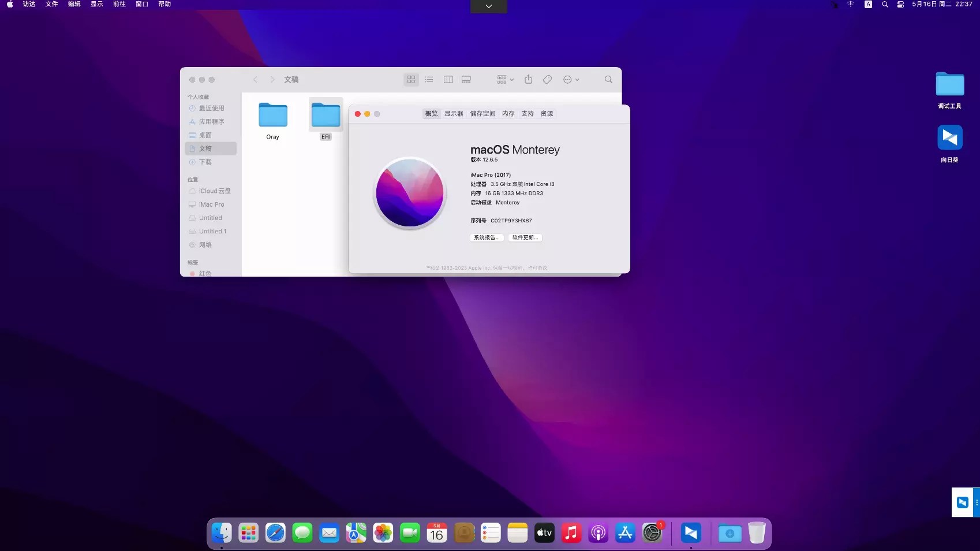The image size is (980, 551).
Task: Open the 向日葵 remote app from the Dock
Action: click(691, 533)
